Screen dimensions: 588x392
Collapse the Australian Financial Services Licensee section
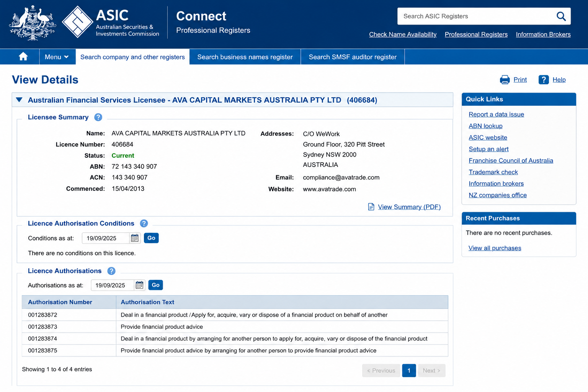pyautogui.click(x=19, y=100)
